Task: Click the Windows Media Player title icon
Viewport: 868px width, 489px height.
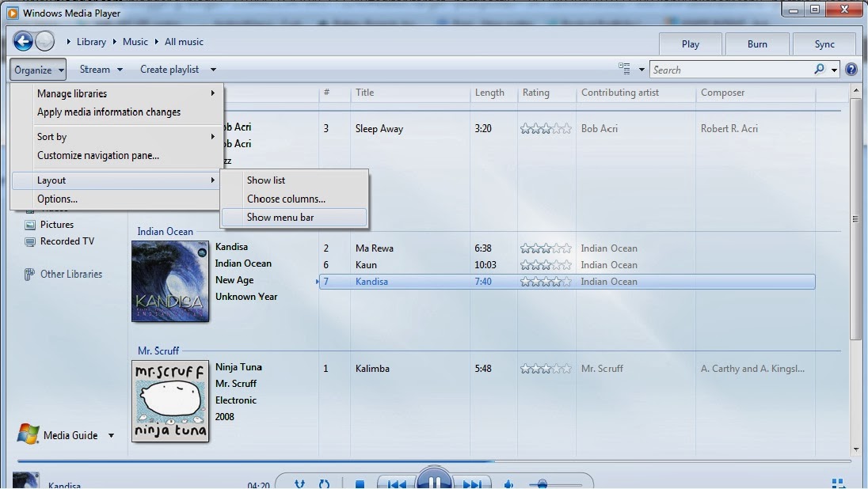Action: pos(13,13)
